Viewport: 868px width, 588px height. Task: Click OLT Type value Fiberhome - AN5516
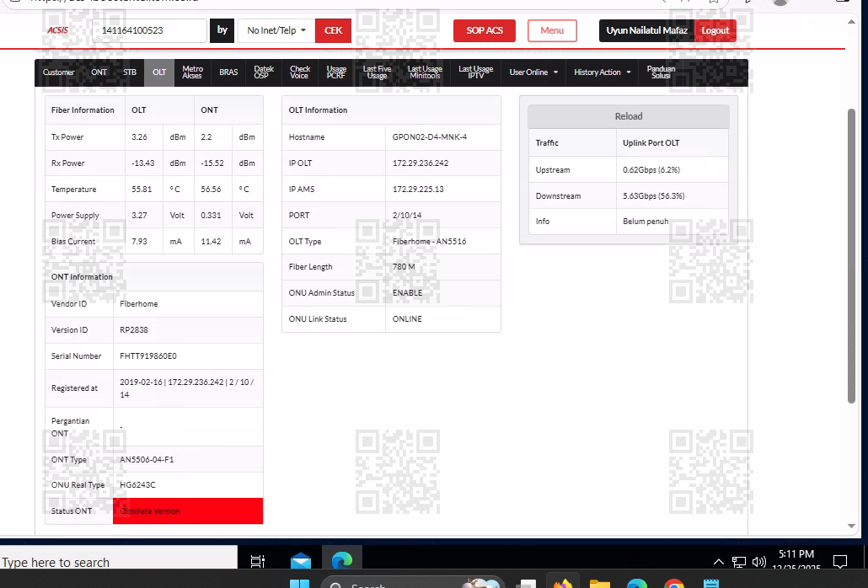pyautogui.click(x=429, y=242)
